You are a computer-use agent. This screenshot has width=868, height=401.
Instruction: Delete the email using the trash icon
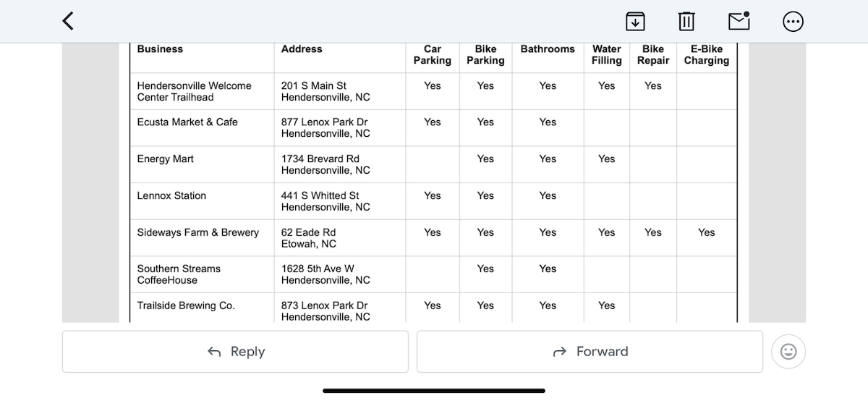(686, 22)
